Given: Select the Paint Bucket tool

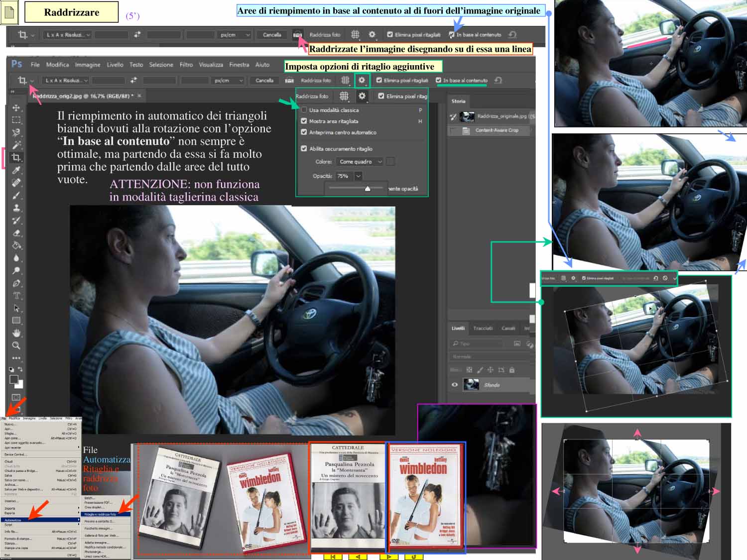Looking at the screenshot, I should [16, 245].
